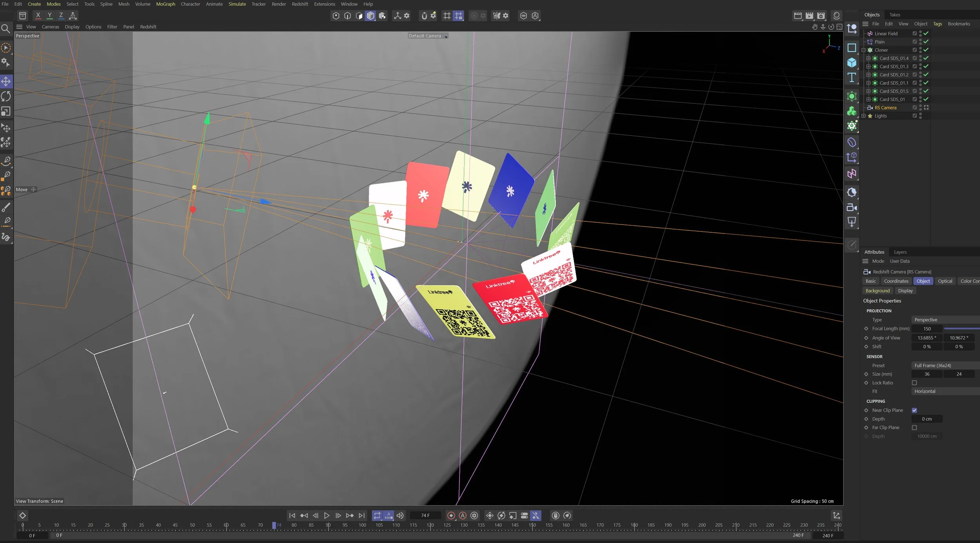Screen dimensions: 980x543
Task: Enable the Far Clip Plane checkbox
Action: 914,427
